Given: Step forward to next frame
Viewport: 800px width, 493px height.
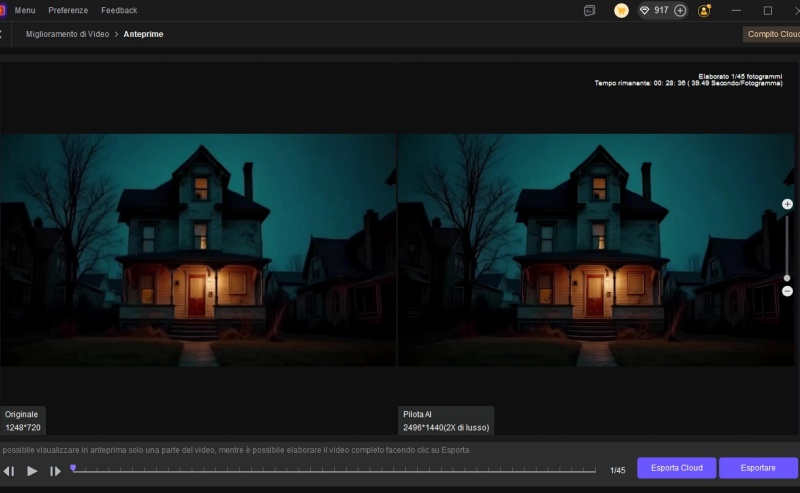Looking at the screenshot, I should pos(56,470).
